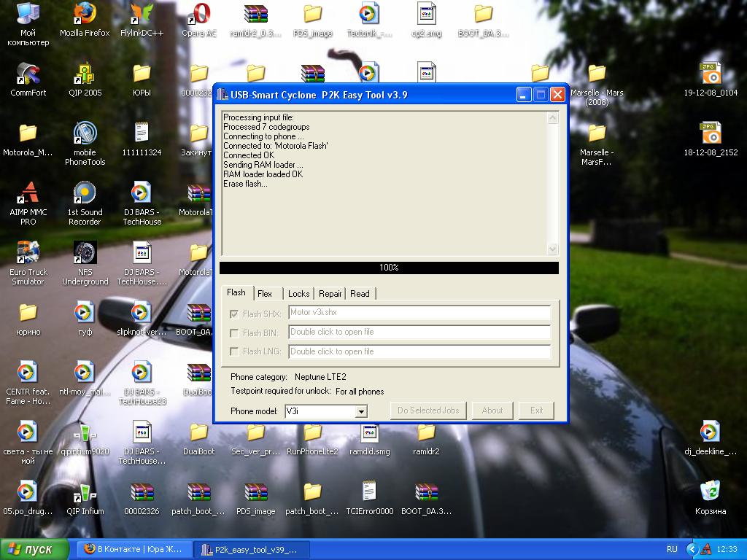Click the log scrollbar up arrow
747x560 pixels.
(x=553, y=117)
